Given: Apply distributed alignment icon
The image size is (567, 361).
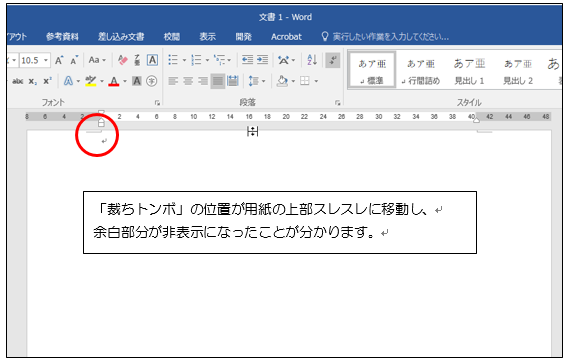Looking at the screenshot, I should (233, 81).
